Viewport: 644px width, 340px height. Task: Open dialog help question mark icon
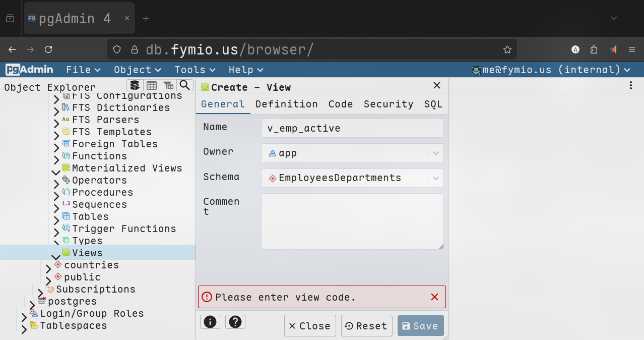click(235, 322)
